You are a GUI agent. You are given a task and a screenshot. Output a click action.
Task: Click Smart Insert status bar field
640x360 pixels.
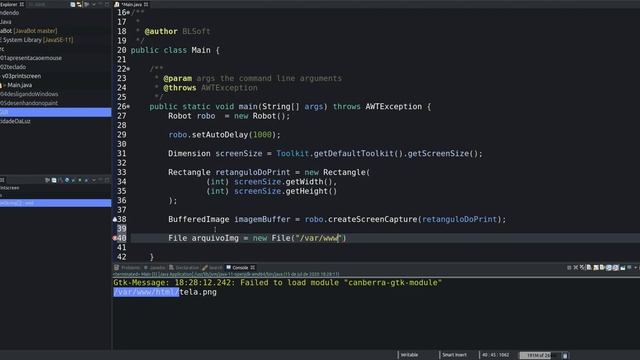tap(454, 355)
